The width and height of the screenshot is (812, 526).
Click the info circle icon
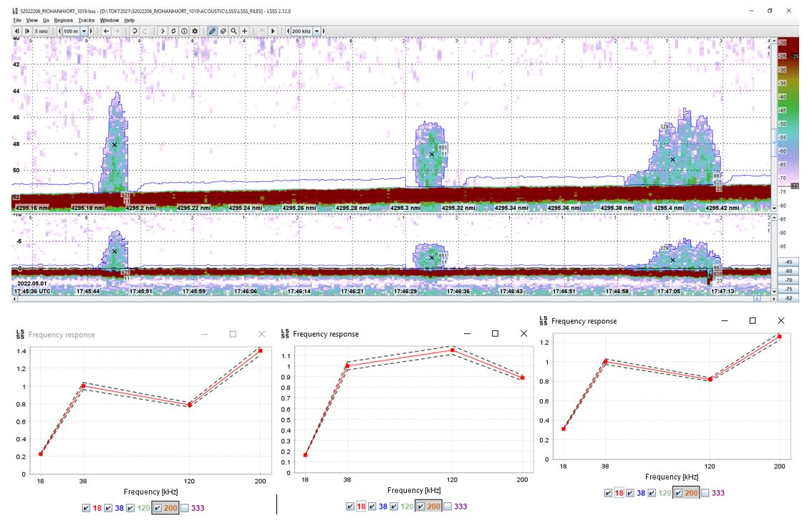tap(184, 32)
